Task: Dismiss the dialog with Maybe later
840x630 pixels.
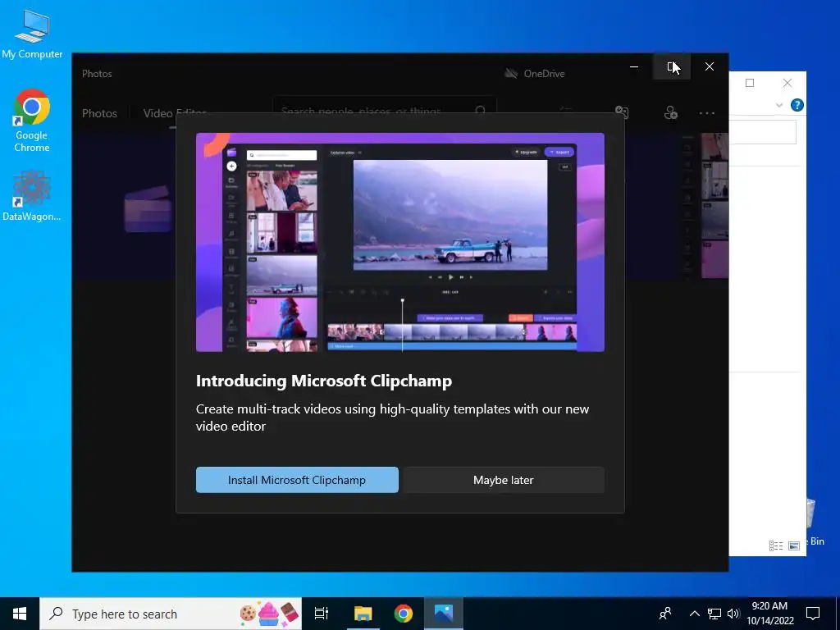Action: point(503,480)
